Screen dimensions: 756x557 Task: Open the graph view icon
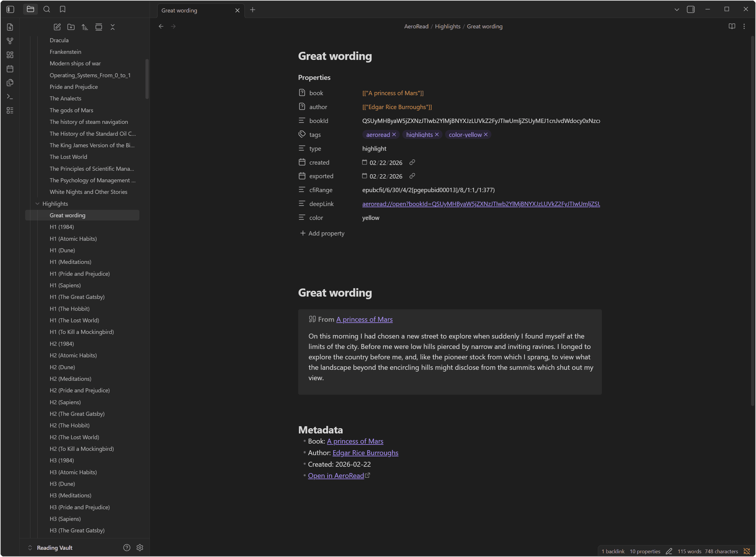pyautogui.click(x=10, y=41)
